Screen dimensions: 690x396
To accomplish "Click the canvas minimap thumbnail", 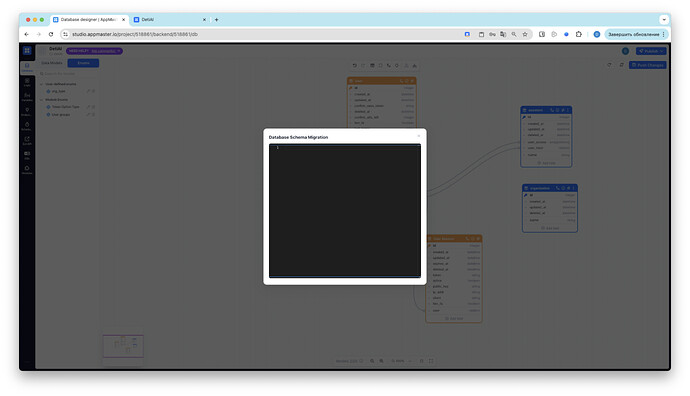I will [x=123, y=346].
